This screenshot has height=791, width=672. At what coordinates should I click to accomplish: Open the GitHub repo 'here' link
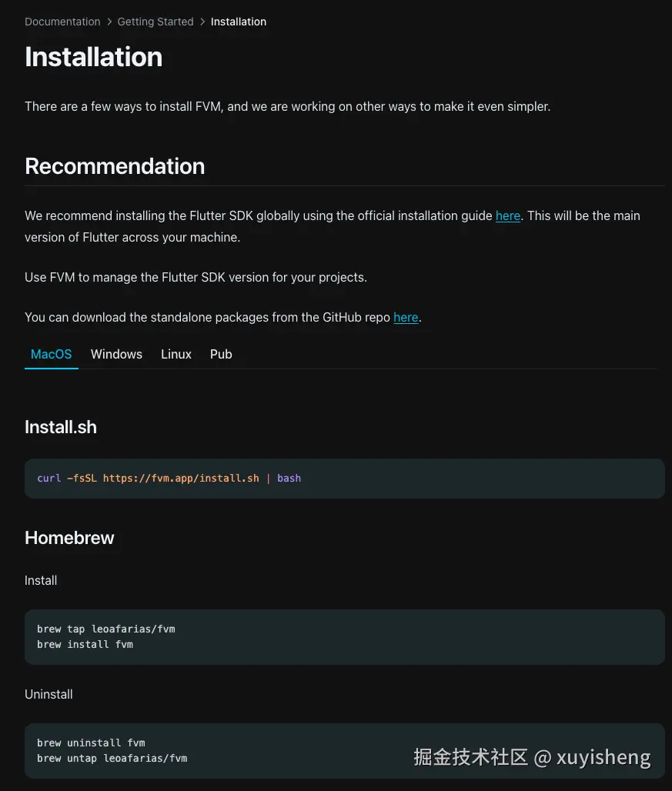pos(406,317)
